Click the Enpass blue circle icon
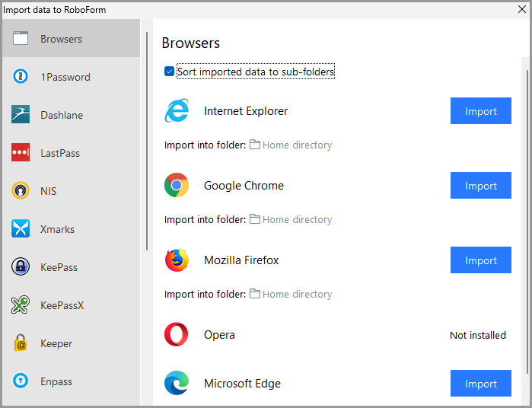The image size is (532, 408). point(21,381)
